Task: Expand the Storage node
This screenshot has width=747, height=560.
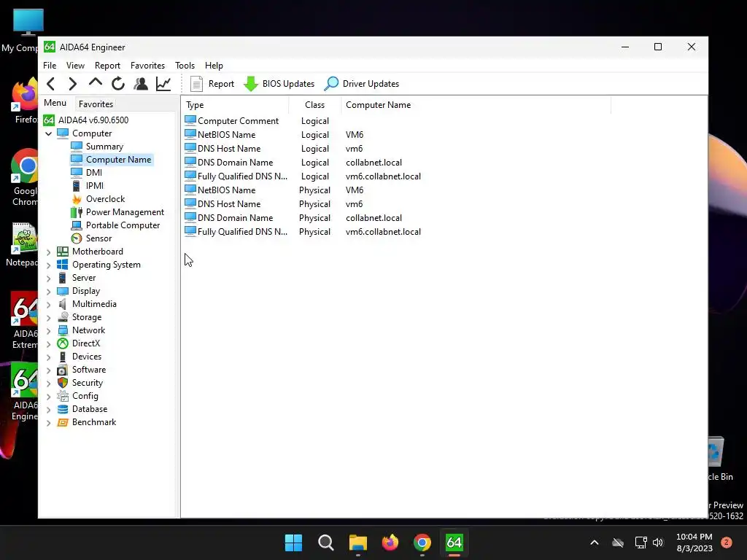Action: (x=49, y=318)
